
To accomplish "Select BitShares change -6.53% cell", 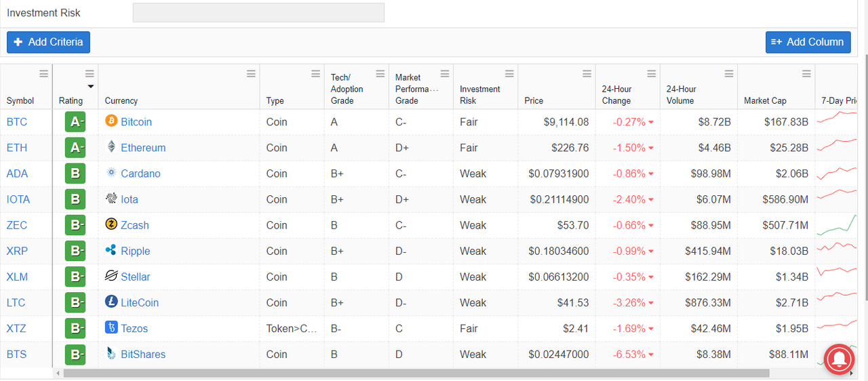I will coord(628,354).
